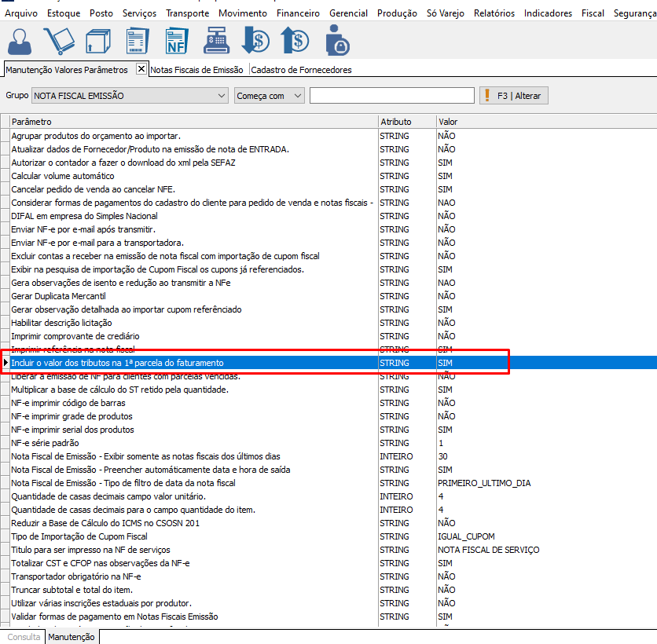Open the 'Começa com' filter dropdown
This screenshot has width=657, height=644.
click(x=297, y=96)
